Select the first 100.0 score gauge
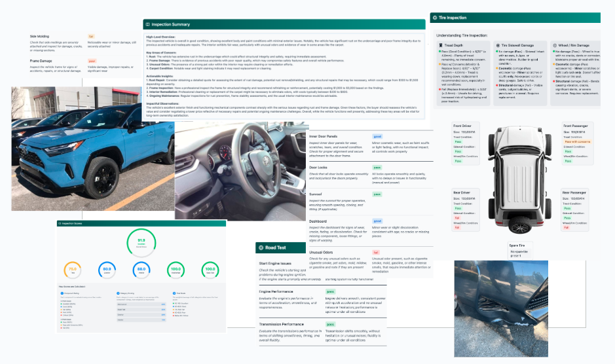Viewport: 615px width, 364px height. point(176,270)
